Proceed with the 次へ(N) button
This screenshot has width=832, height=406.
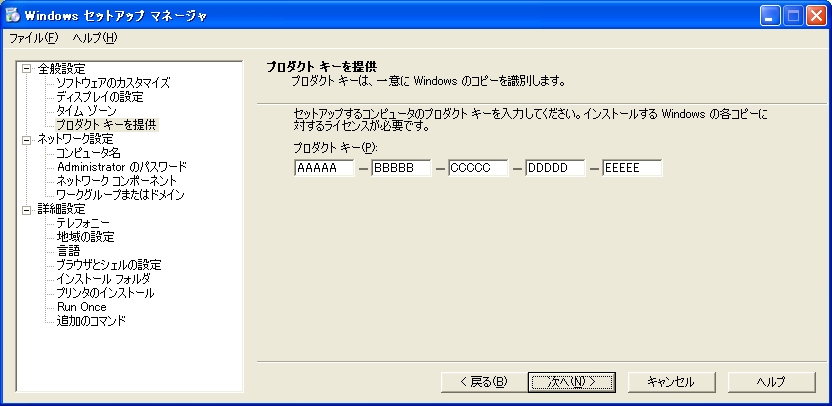pos(571,382)
